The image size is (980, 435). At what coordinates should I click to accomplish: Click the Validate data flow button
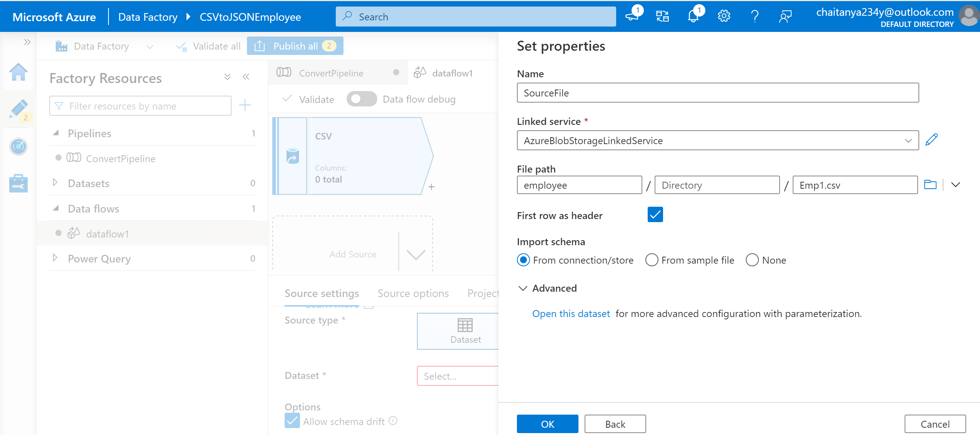coord(308,99)
